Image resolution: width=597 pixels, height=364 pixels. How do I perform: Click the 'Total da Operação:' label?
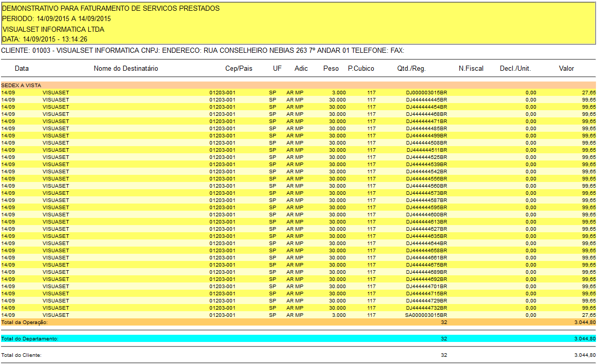[x=24, y=322]
